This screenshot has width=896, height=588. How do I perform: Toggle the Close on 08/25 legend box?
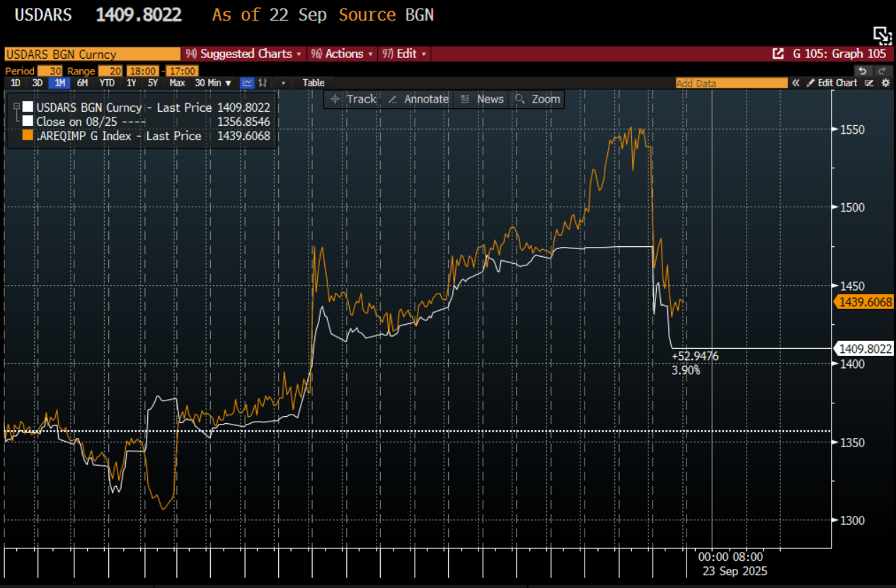point(28,122)
